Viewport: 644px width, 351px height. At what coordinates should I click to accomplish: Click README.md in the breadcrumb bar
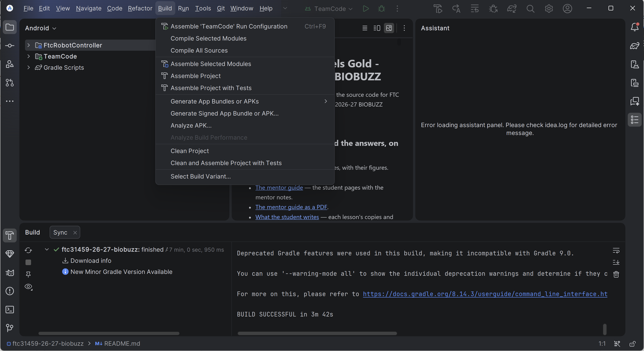(118, 344)
